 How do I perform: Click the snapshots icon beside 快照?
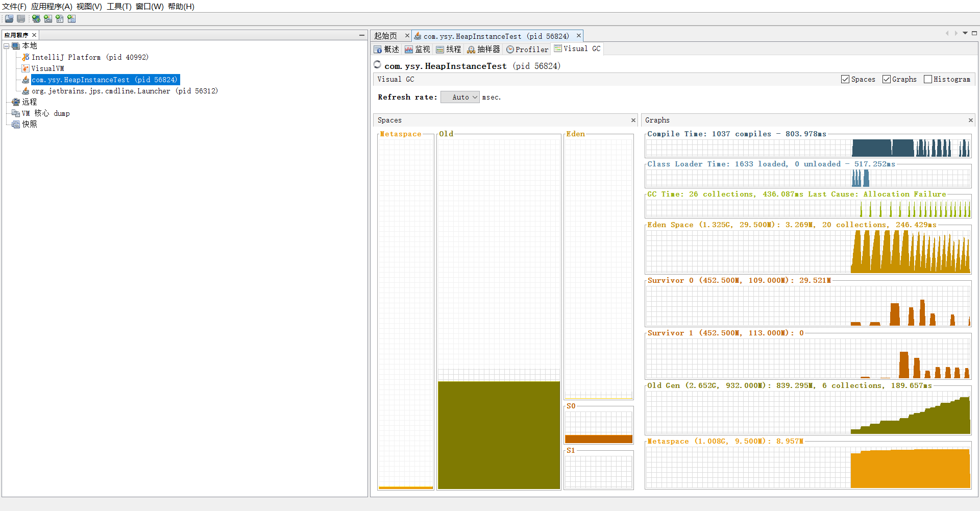(16, 124)
